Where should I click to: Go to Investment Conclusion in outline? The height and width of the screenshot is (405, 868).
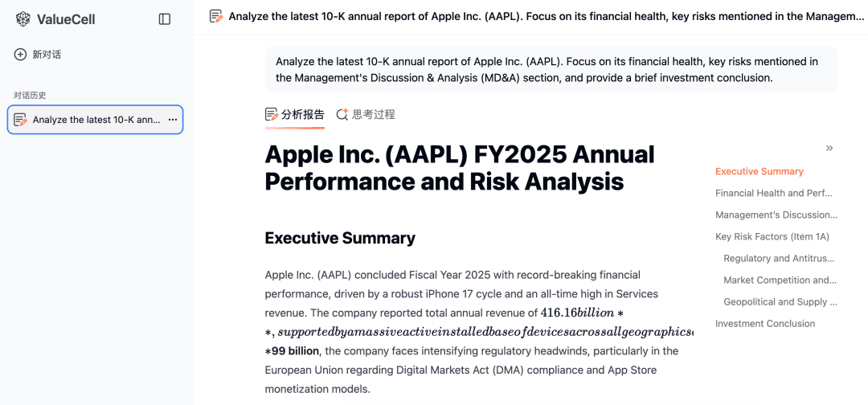pos(765,324)
